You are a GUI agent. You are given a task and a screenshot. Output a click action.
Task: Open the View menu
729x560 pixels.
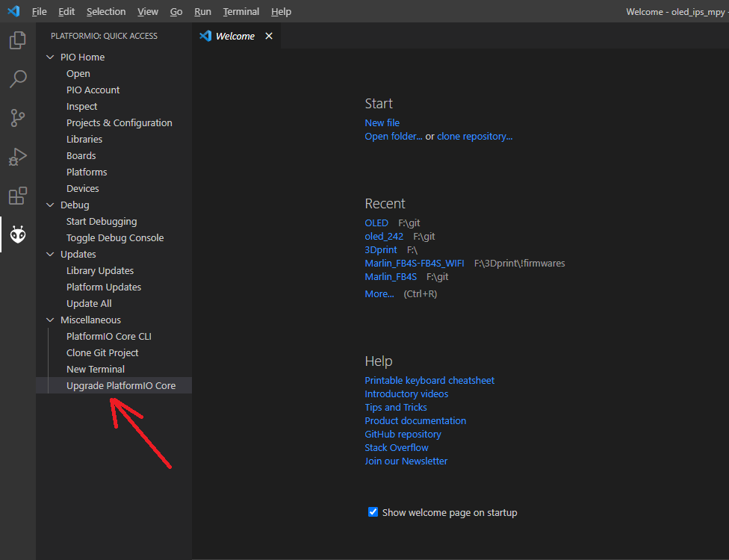(148, 12)
